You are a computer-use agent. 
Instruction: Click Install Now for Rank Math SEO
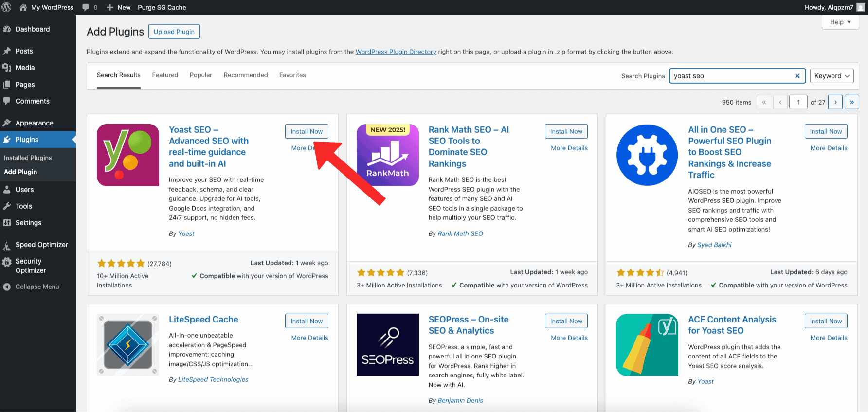(x=566, y=131)
